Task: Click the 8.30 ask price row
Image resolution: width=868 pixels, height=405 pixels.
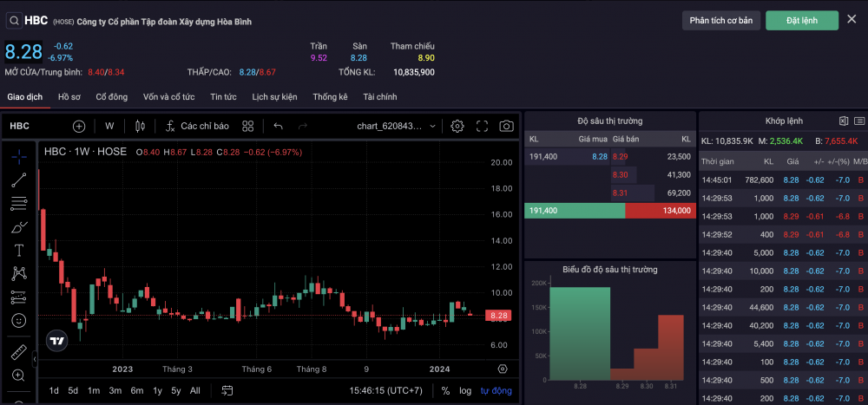Action: coord(654,175)
